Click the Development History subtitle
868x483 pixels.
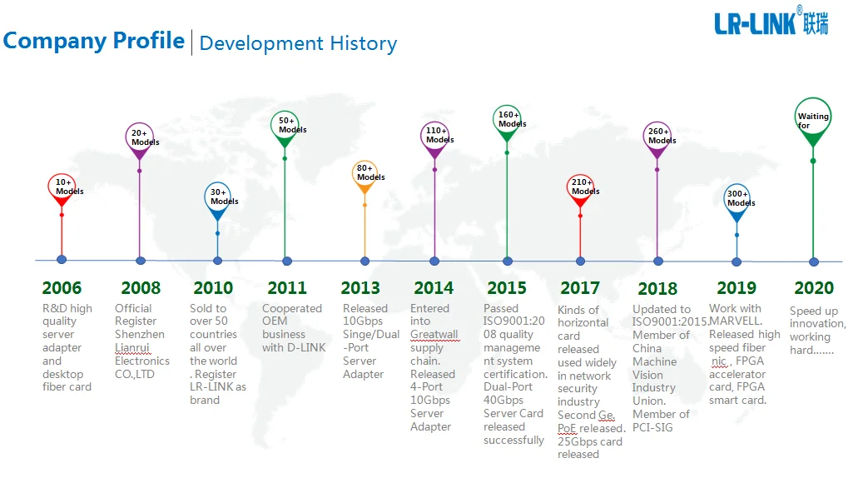coord(298,43)
